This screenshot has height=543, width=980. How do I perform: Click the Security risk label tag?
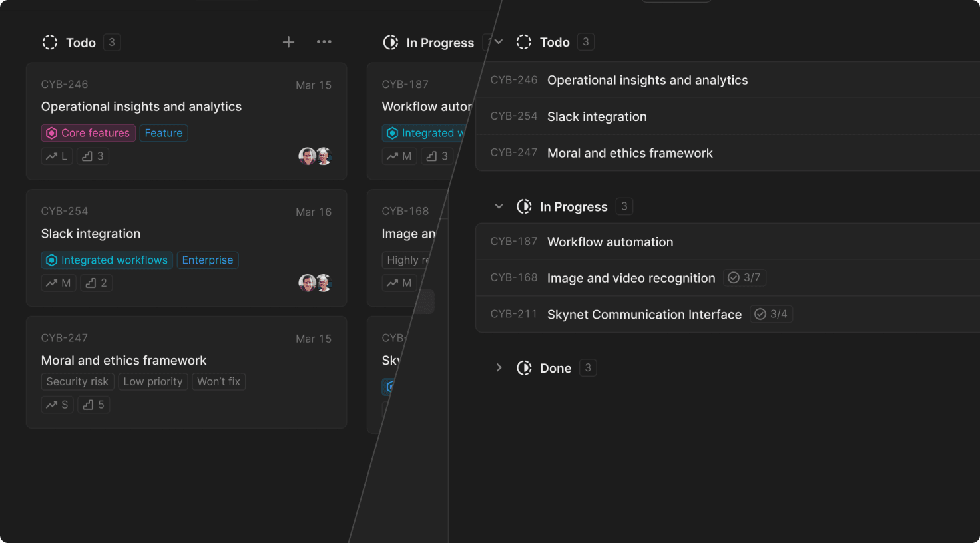77,382
